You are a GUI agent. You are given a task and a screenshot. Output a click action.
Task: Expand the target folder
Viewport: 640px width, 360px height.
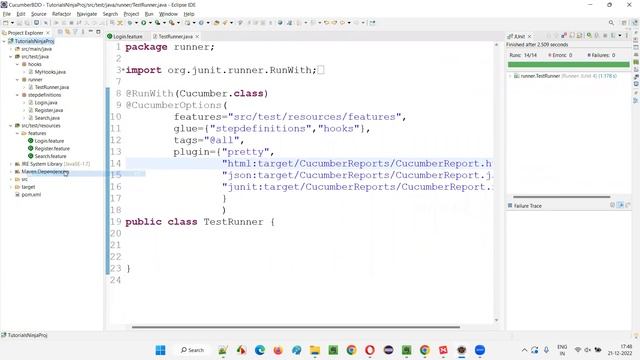coord(11,187)
